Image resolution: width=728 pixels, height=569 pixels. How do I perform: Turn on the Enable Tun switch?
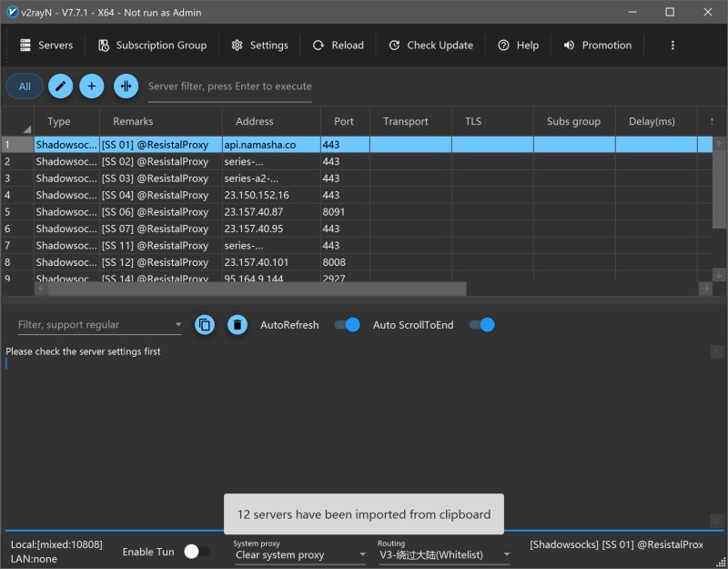pyautogui.click(x=197, y=552)
